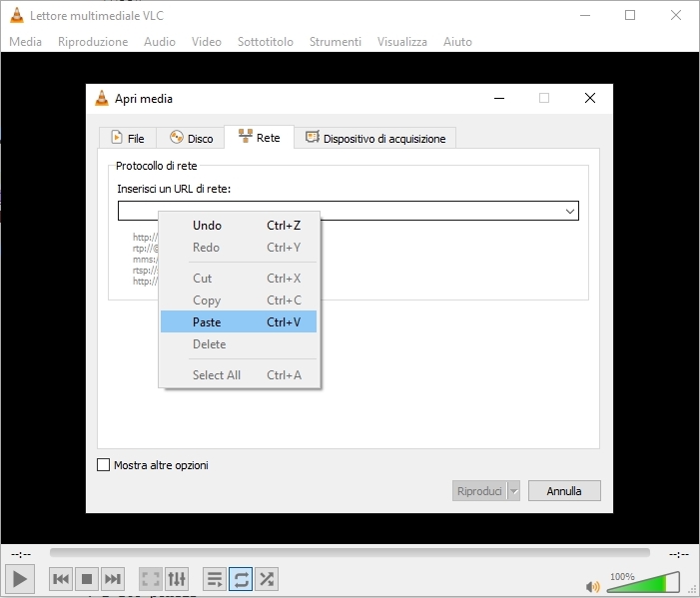Screen dimensions: 700x598
Task: Click Cut in the context menu
Action: pyautogui.click(x=239, y=278)
